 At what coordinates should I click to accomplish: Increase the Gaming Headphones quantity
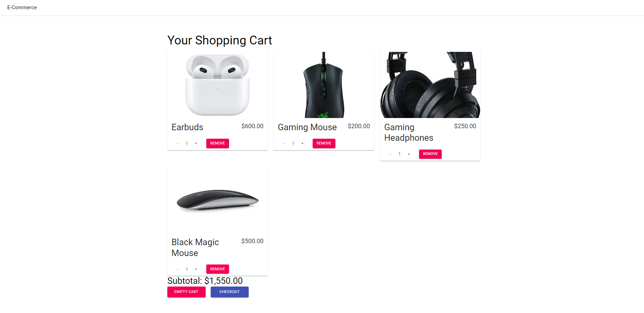coord(409,154)
